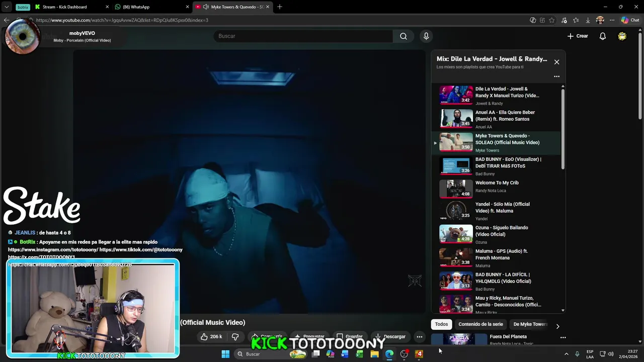Open browser downloads icon

(588, 20)
